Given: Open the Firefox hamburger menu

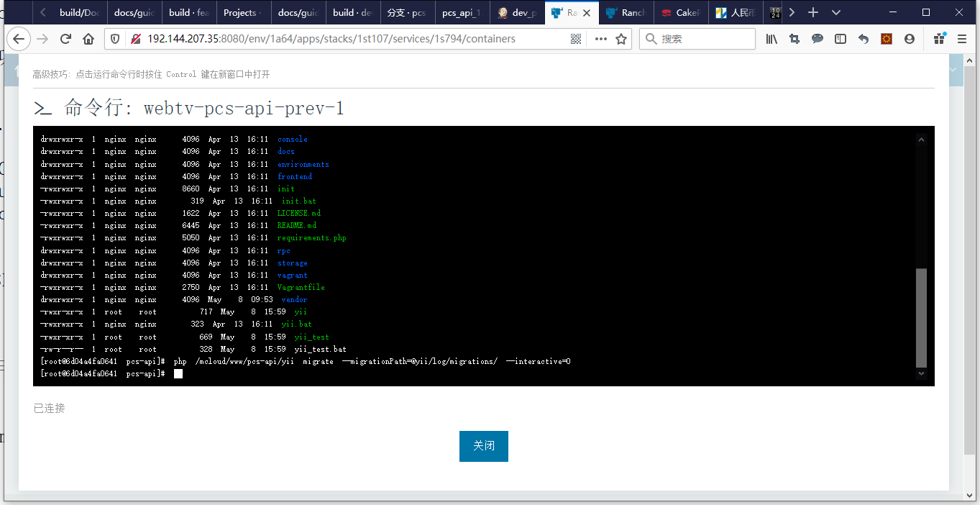Looking at the screenshot, I should click(962, 39).
